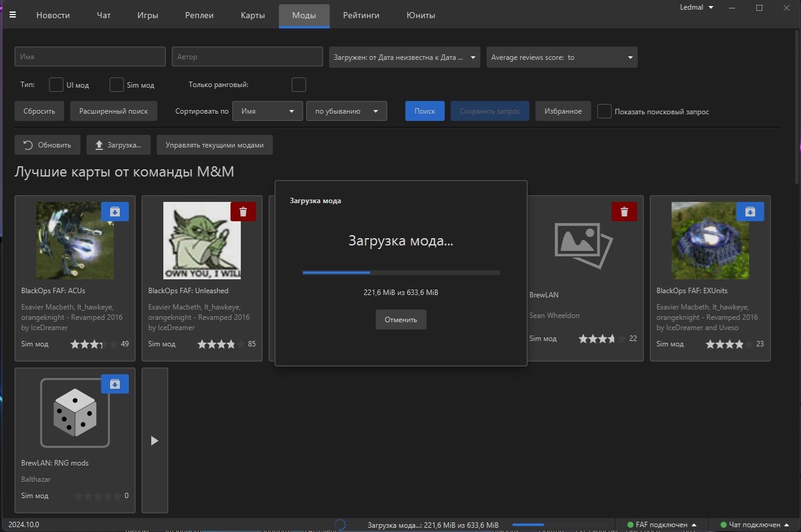Open sort field dropdown showing Имя
The width and height of the screenshot is (801, 532).
pos(267,111)
